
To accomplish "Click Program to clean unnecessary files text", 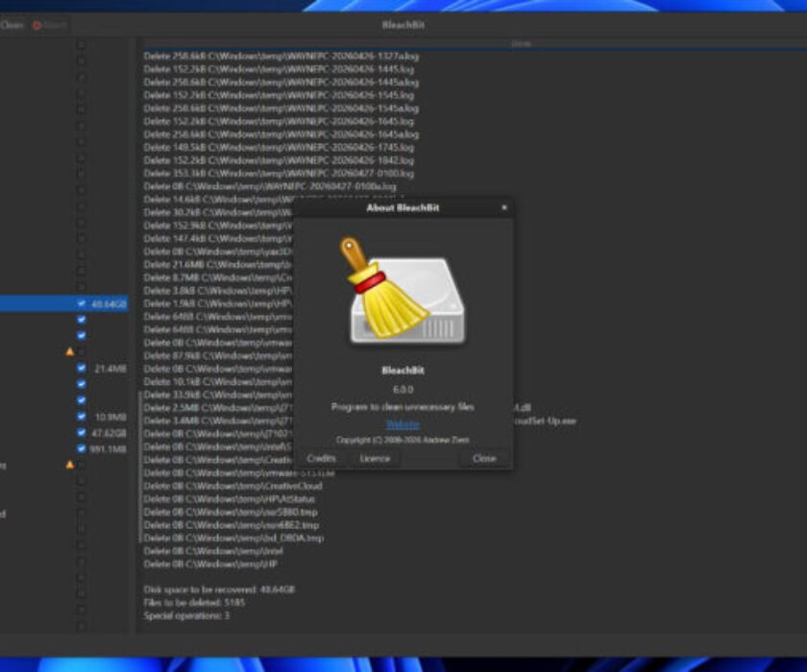I will point(403,407).
